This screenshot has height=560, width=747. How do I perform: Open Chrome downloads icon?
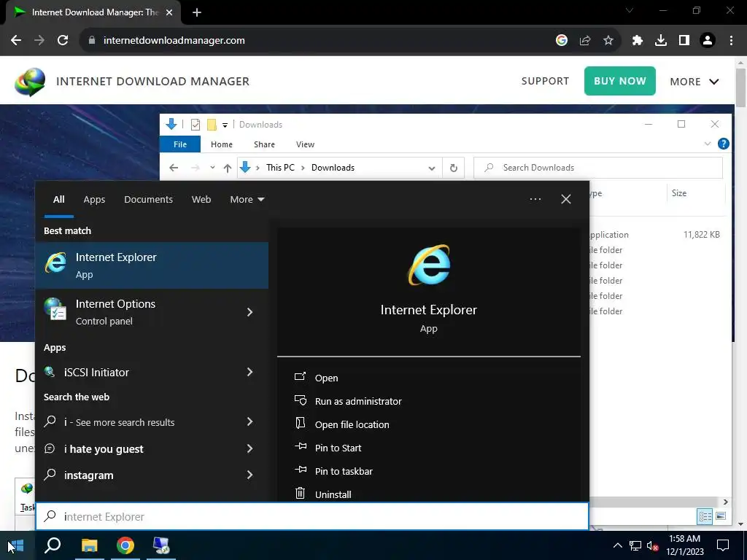click(661, 41)
